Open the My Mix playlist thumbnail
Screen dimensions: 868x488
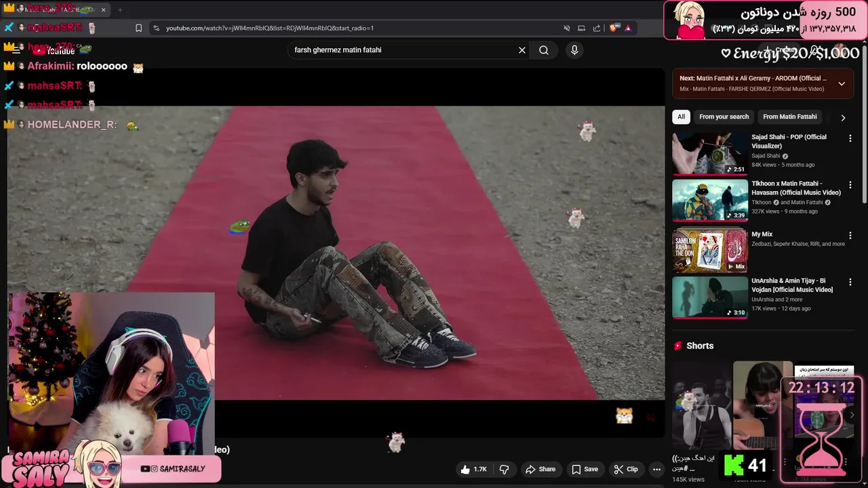[x=710, y=250]
